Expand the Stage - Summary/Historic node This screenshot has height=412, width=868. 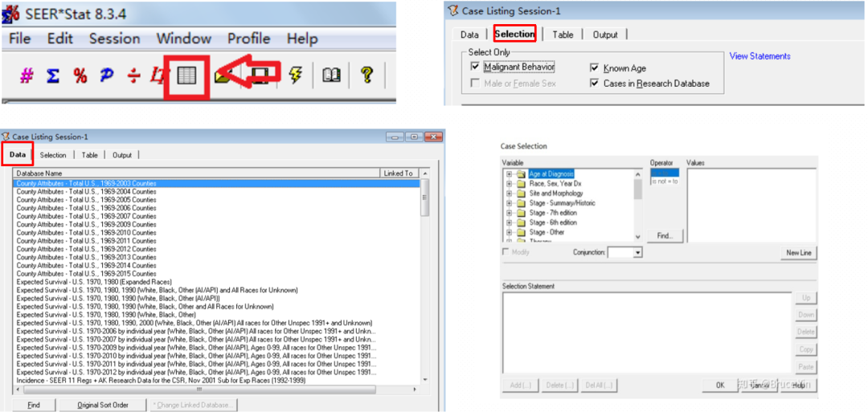pyautogui.click(x=510, y=203)
